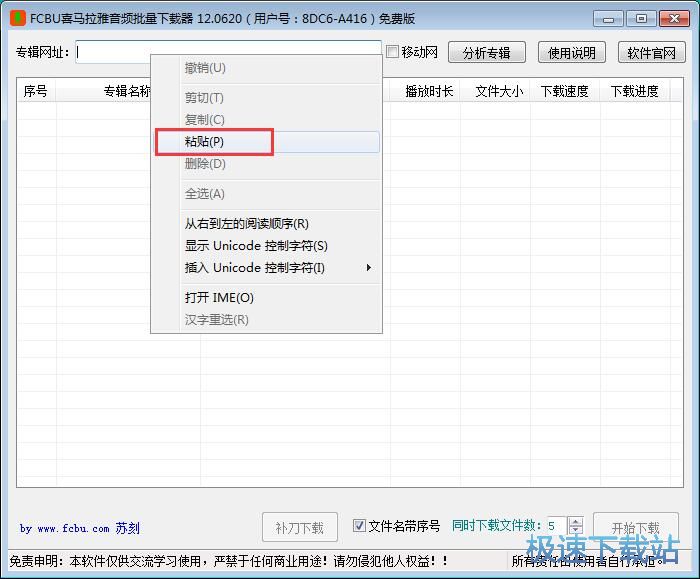Minimize the FCBU downloader window
700x579 pixels.
[608, 19]
